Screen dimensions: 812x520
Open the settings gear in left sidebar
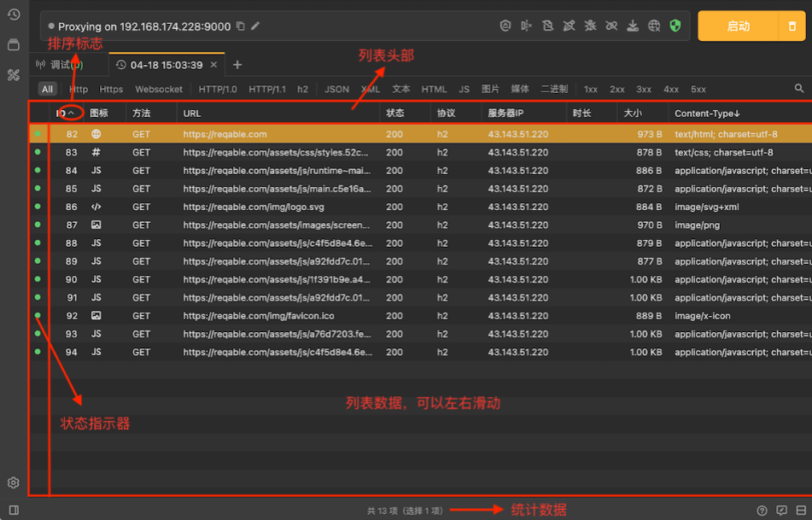click(14, 482)
